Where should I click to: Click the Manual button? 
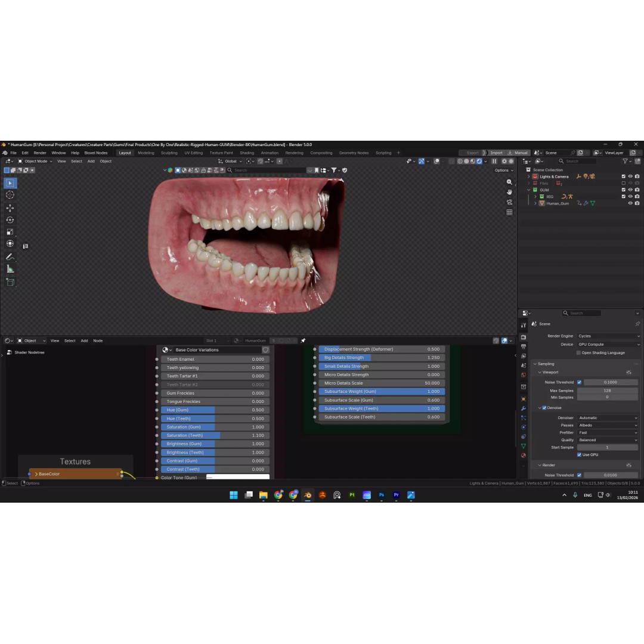[x=518, y=153]
